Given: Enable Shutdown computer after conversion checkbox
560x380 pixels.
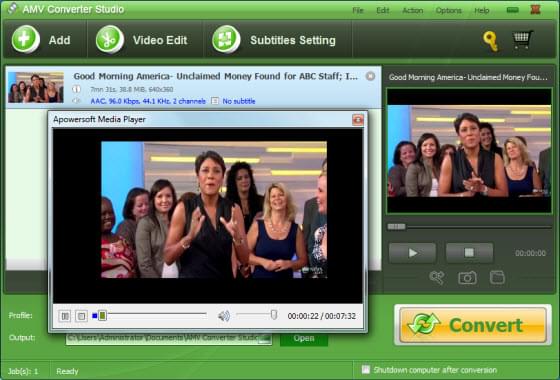Looking at the screenshot, I should [365, 369].
